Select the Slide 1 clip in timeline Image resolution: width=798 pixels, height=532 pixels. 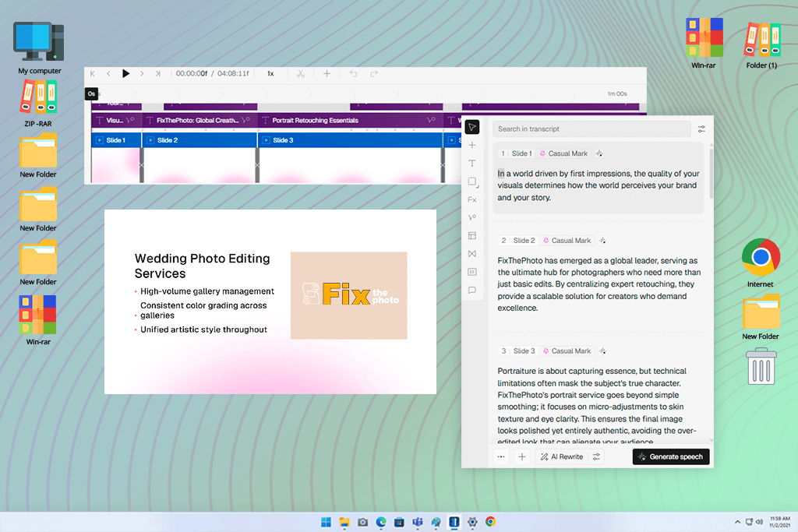(117, 140)
